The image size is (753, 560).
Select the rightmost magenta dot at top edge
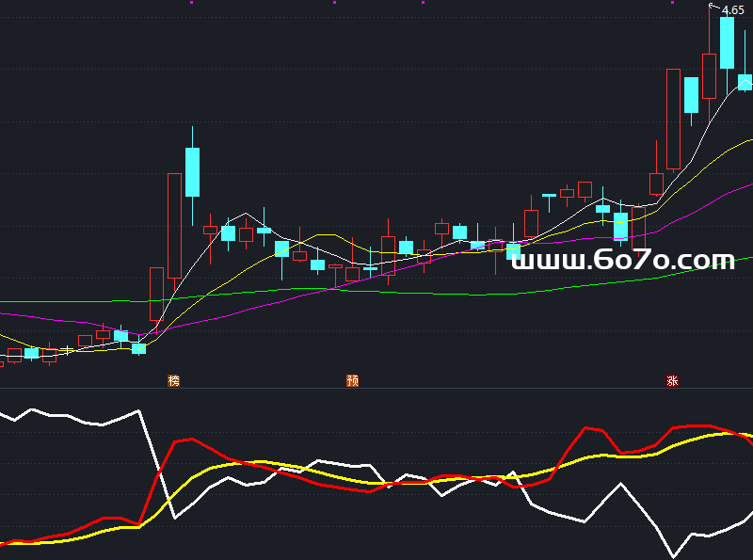(672, 3)
